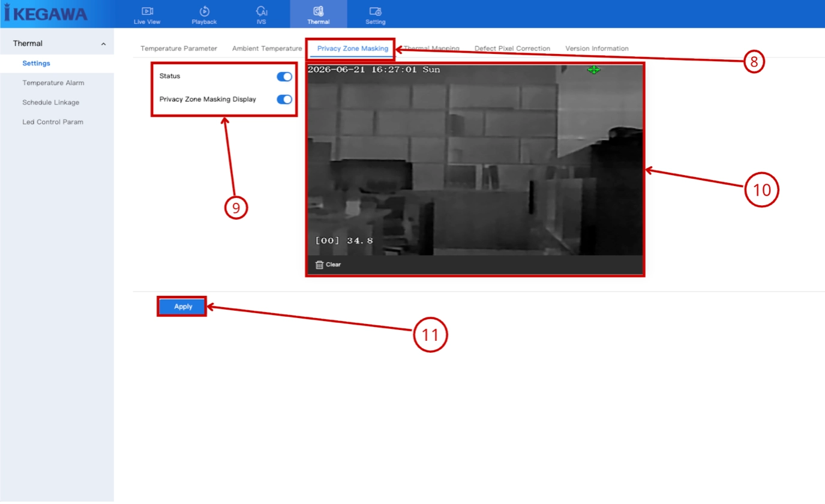
Task: Open the Setting icon
Action: [x=376, y=11]
